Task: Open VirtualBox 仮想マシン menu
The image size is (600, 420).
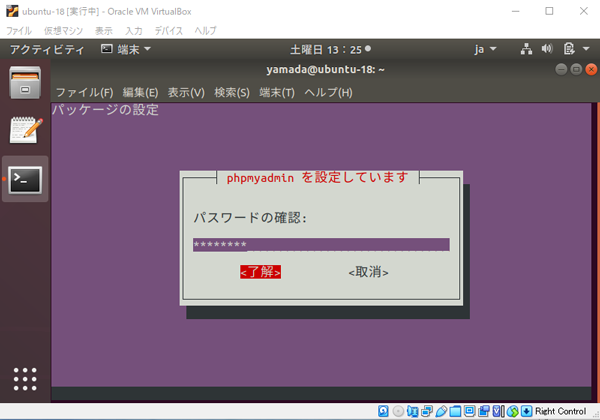Action: [x=63, y=31]
